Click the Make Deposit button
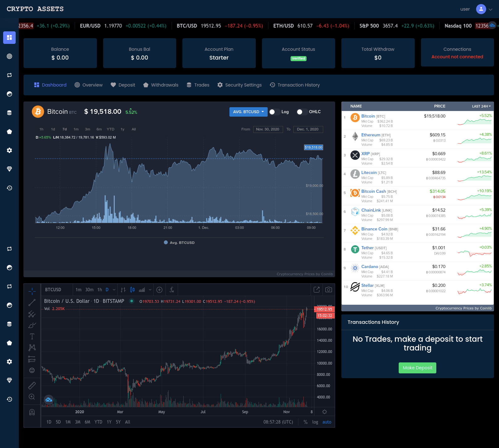499x448 pixels. pyautogui.click(x=417, y=368)
